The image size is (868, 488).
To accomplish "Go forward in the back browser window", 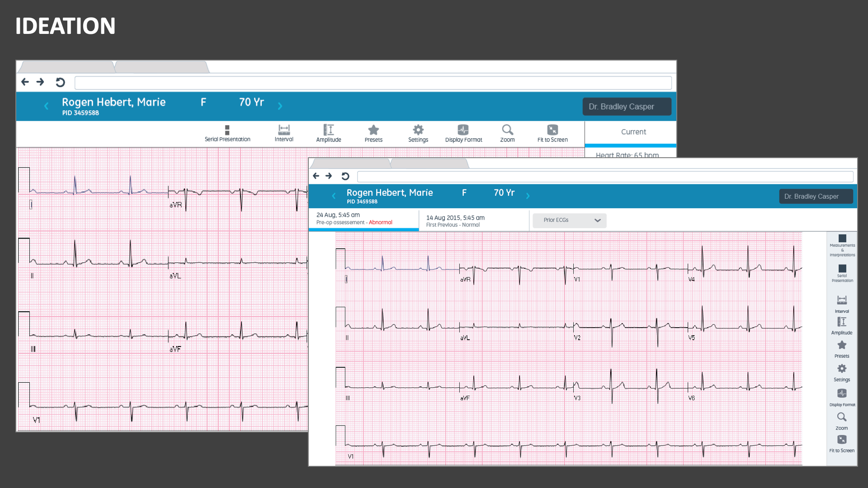I will point(40,82).
